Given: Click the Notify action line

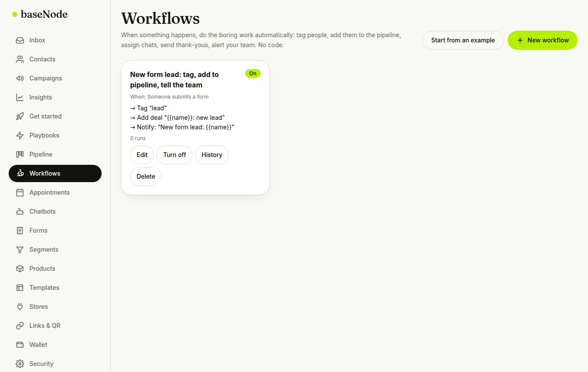Looking at the screenshot, I should point(182,127).
